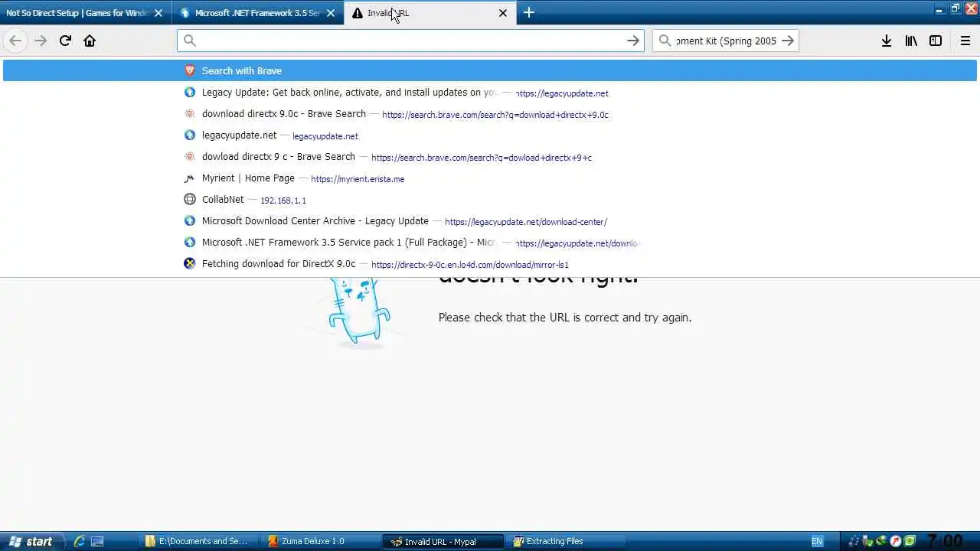Screen dimensions: 980x551
Task: Select 'Legacy Update: Get back online' suggestion
Action: click(x=490, y=93)
